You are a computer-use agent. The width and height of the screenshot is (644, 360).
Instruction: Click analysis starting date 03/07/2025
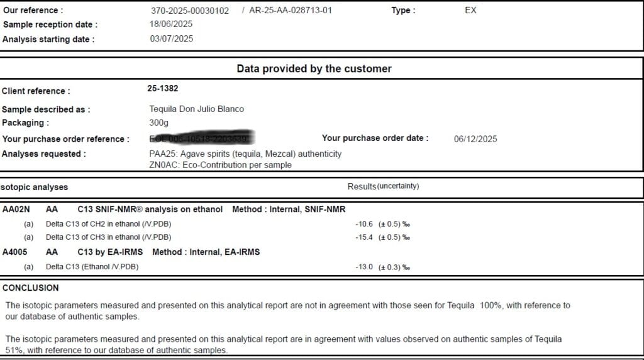pyautogui.click(x=171, y=39)
